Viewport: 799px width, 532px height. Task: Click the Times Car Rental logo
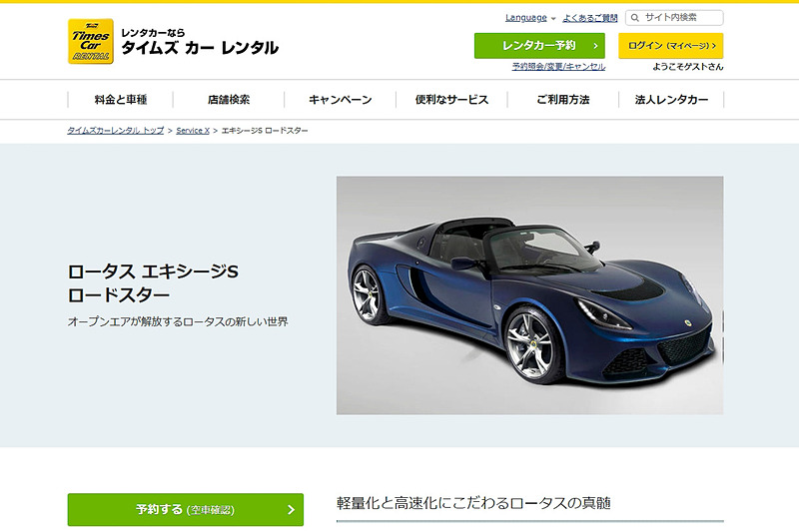(91, 41)
